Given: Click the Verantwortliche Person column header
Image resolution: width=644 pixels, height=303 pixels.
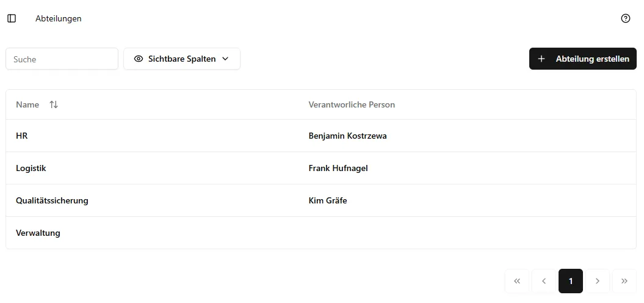Looking at the screenshot, I should (x=352, y=104).
